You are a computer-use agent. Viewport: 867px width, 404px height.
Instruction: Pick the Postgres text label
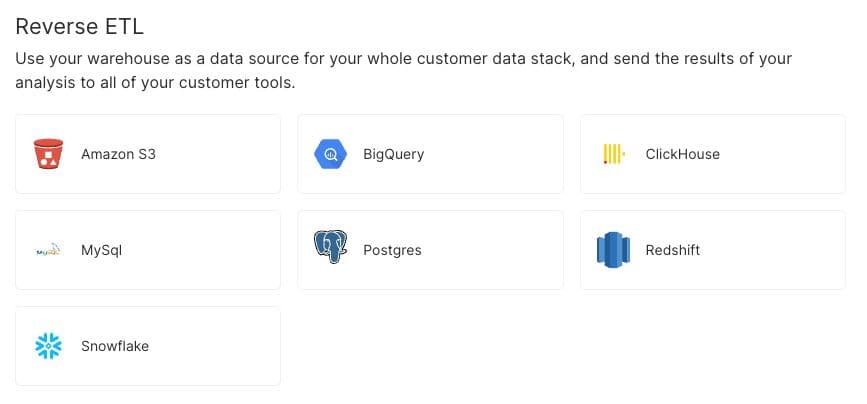tap(392, 250)
